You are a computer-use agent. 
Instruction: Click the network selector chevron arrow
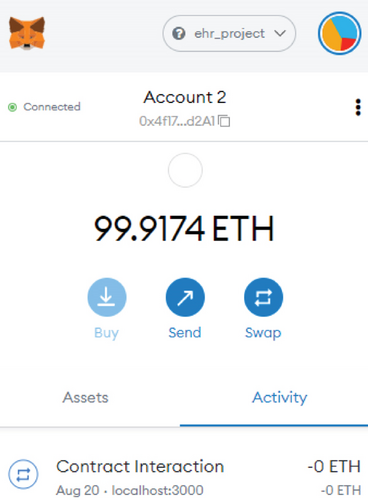point(280,33)
